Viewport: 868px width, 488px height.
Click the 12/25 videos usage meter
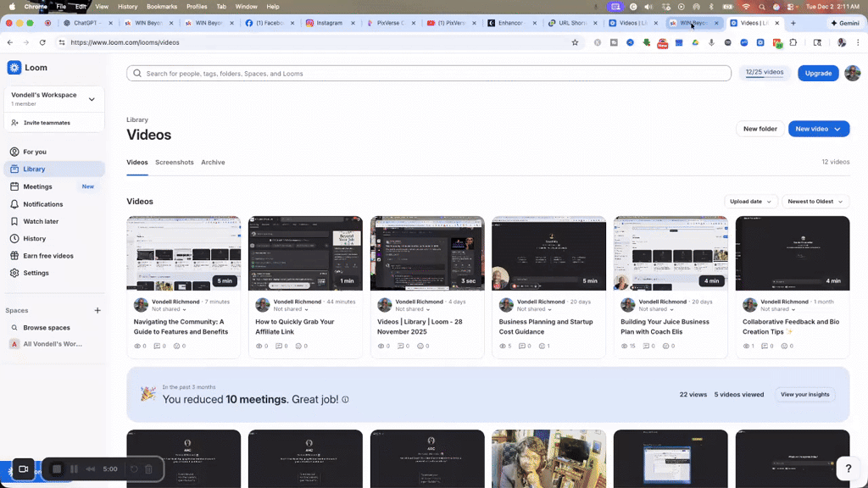765,73
